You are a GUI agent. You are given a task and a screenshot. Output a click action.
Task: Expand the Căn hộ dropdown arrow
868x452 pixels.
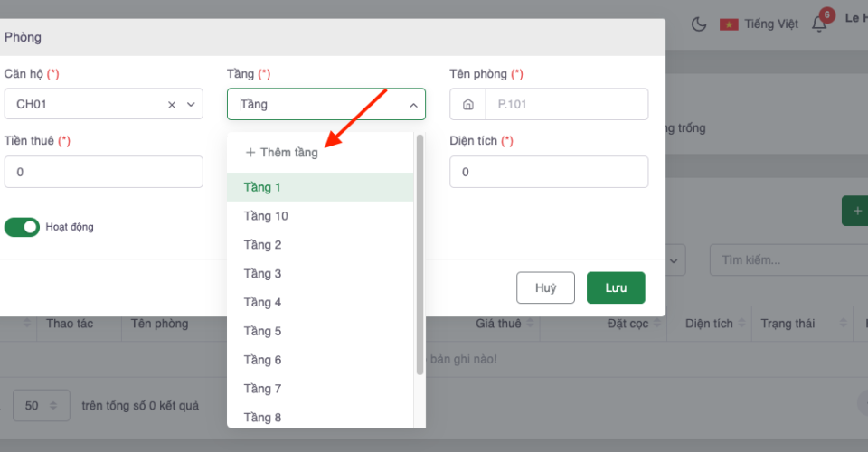[191, 105]
